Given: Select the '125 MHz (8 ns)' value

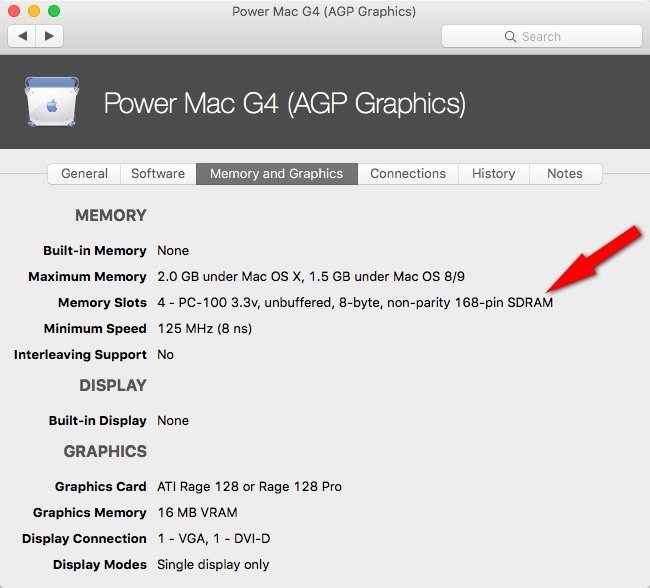Looking at the screenshot, I should (x=205, y=329).
